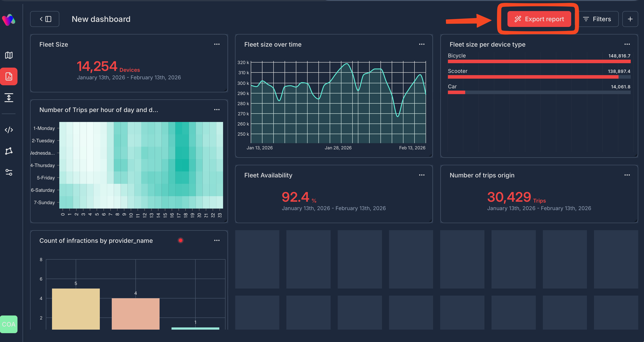This screenshot has width=644, height=342.
Task: Open Fleet size over time options menu
Action: click(x=422, y=44)
